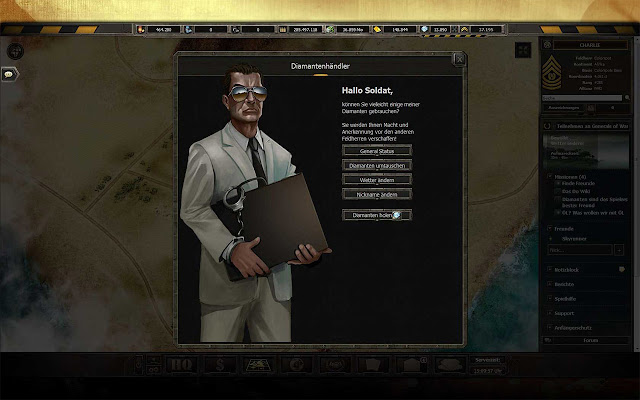Toggle 'GL? Was wollen wir mit GL' checkbox
The image size is (640, 400).
pyautogui.click(x=558, y=213)
